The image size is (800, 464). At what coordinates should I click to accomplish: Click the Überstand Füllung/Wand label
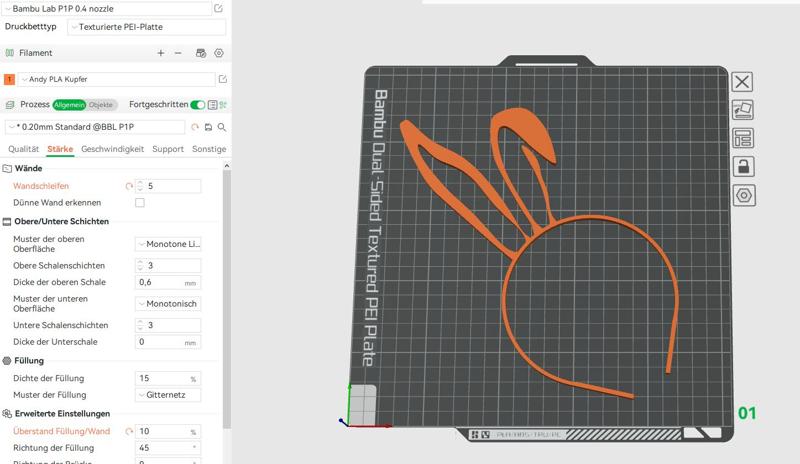pyautogui.click(x=62, y=431)
